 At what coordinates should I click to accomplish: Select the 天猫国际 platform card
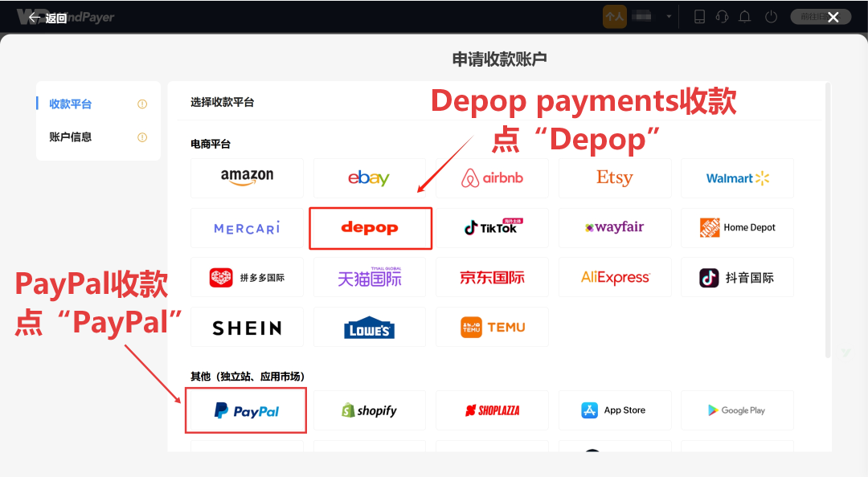370,277
